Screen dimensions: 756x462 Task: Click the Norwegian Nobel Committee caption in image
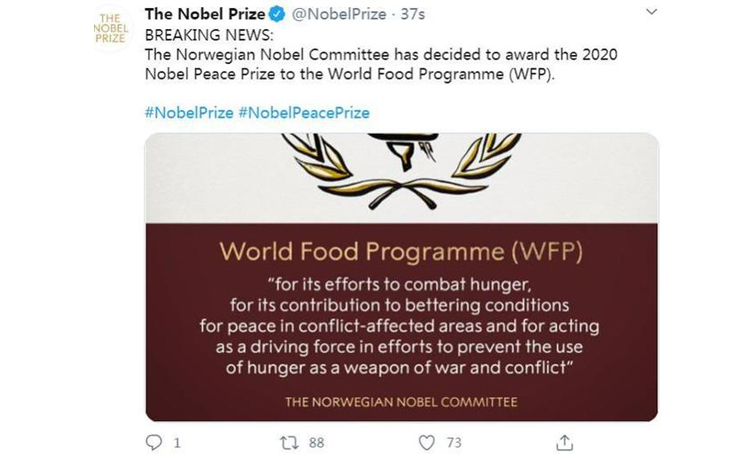[401, 402]
